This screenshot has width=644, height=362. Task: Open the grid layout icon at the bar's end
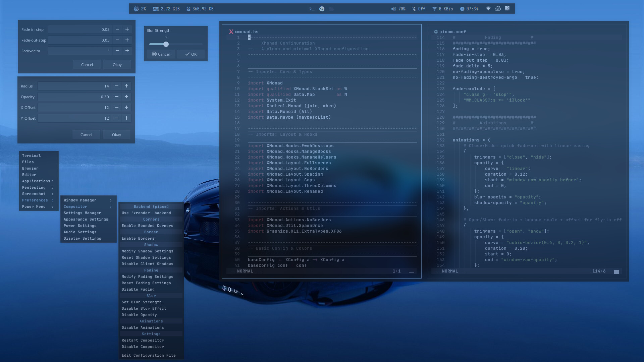(507, 9)
